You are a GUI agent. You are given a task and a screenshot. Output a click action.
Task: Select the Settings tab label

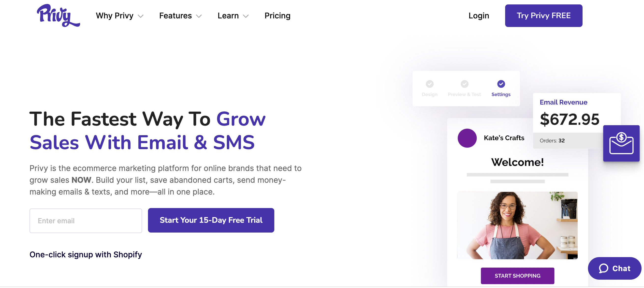click(501, 94)
